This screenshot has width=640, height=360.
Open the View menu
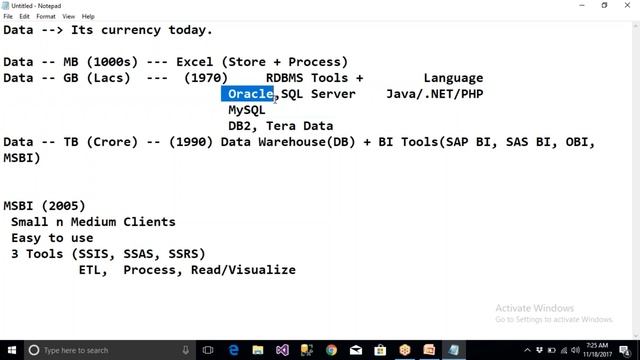point(69,16)
